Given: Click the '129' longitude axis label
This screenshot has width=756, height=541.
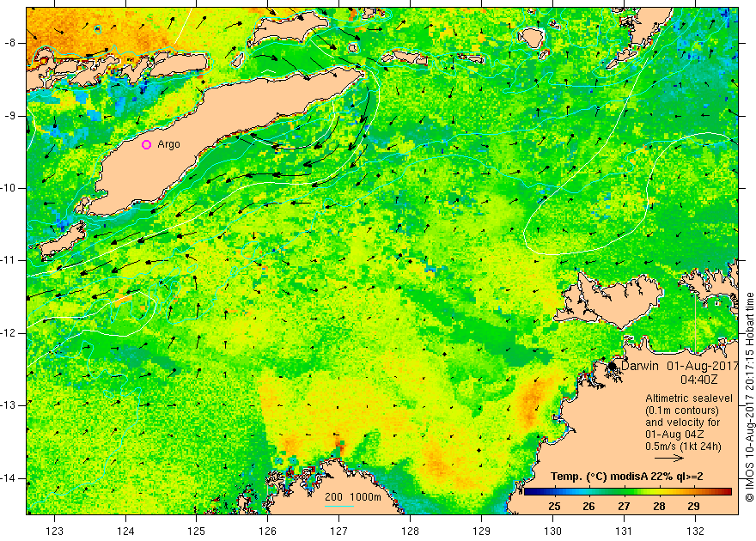Looking at the screenshot, I should click(x=482, y=532).
